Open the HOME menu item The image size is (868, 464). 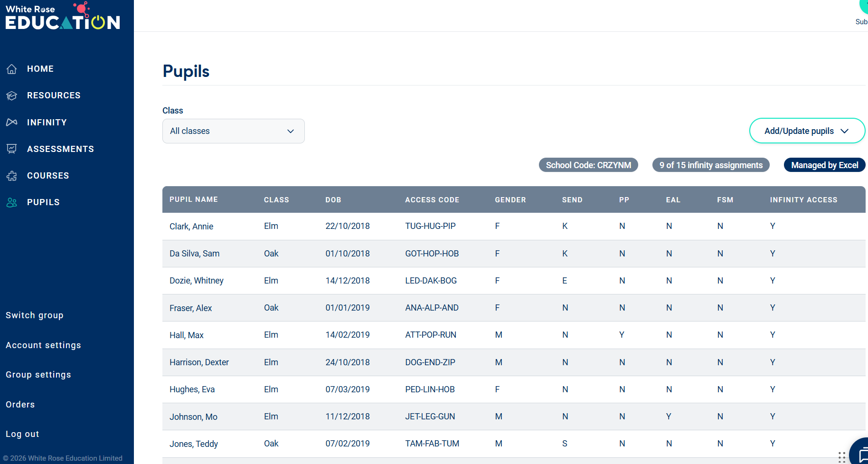[x=40, y=69]
